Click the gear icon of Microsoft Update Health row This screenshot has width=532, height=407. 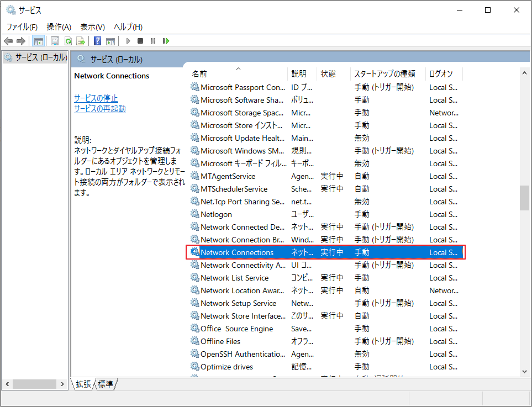[x=195, y=138]
